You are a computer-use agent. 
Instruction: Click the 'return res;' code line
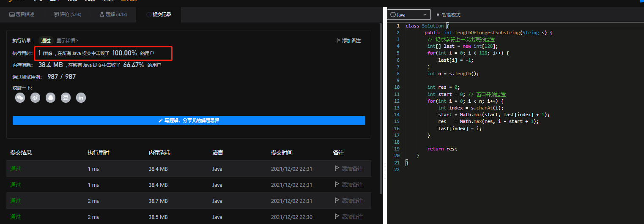(442, 149)
